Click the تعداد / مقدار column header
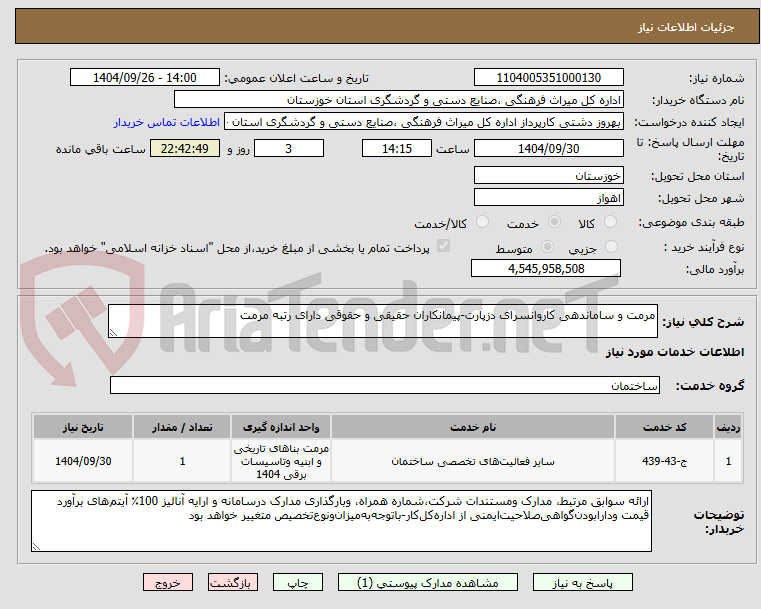Image resolution: width=761 pixels, height=609 pixels. tap(182, 427)
